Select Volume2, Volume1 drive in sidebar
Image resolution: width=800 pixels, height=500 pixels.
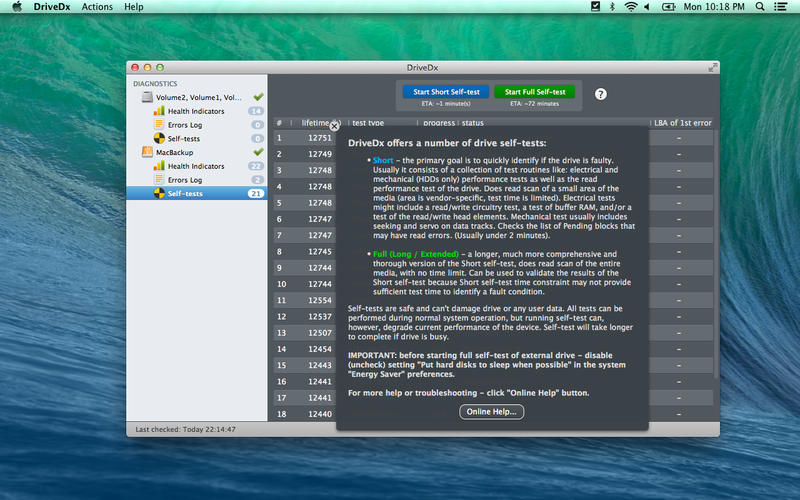199,97
